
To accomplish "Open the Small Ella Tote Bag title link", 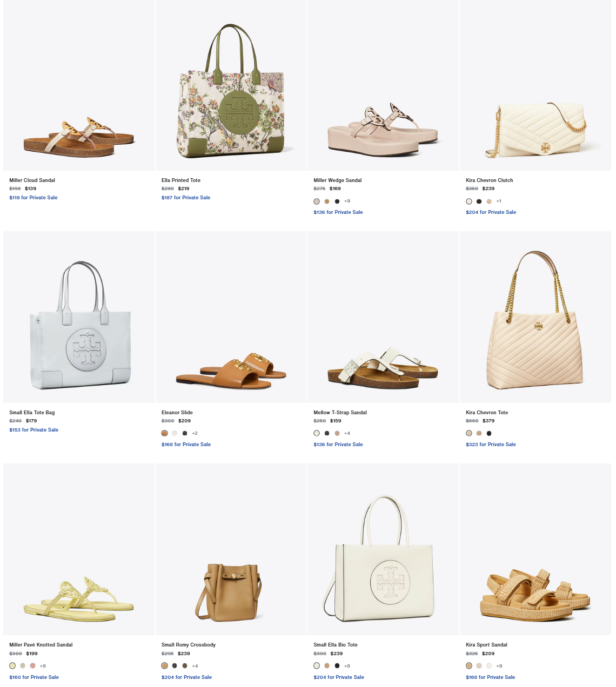I will [x=32, y=413].
